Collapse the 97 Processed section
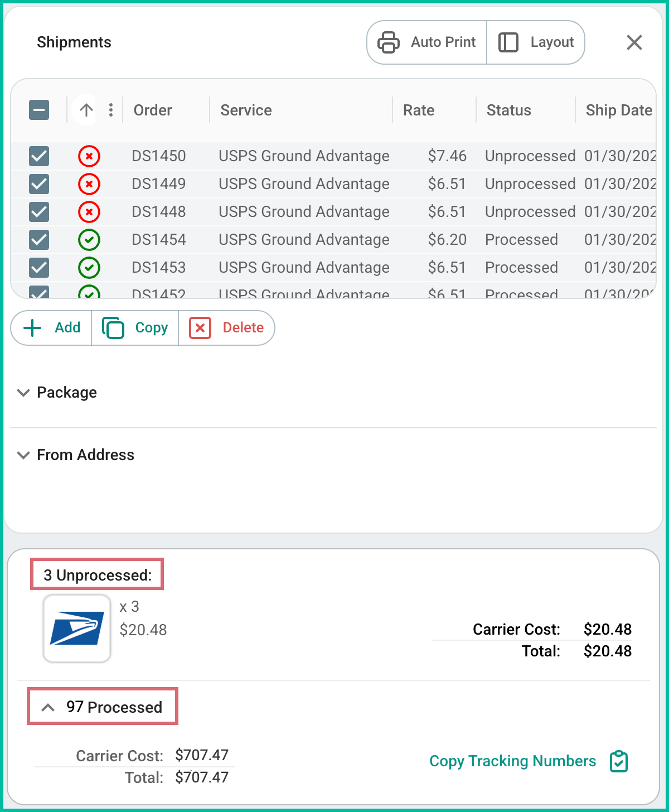Viewport: 669px width, 812px height. [x=47, y=707]
